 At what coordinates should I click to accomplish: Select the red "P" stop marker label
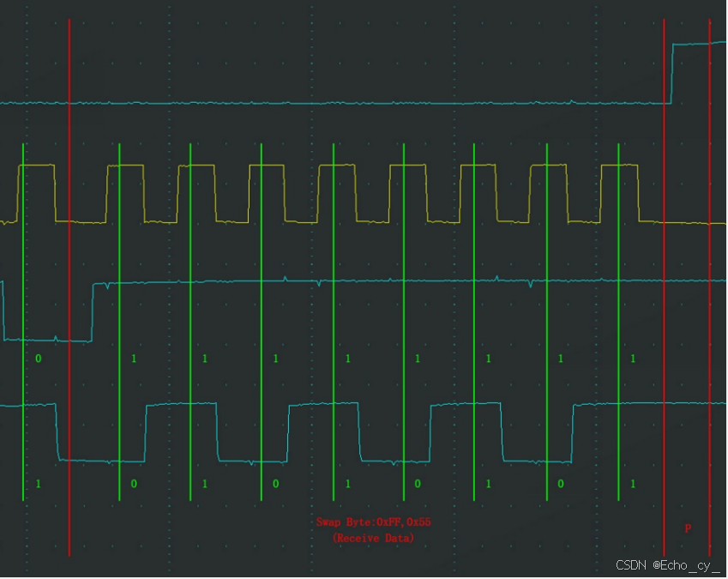click(688, 528)
